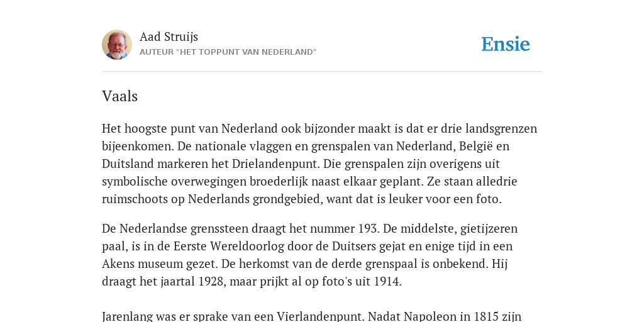Viewport: 644px width, 322px height.
Task: Select the author subtitle Het Toppunt van Nederland
Action: 228,52
